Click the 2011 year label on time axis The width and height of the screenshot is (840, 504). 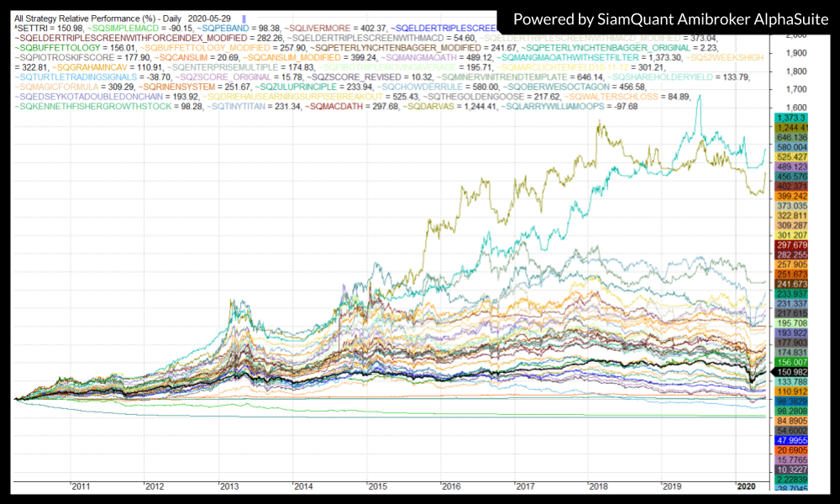(81, 486)
